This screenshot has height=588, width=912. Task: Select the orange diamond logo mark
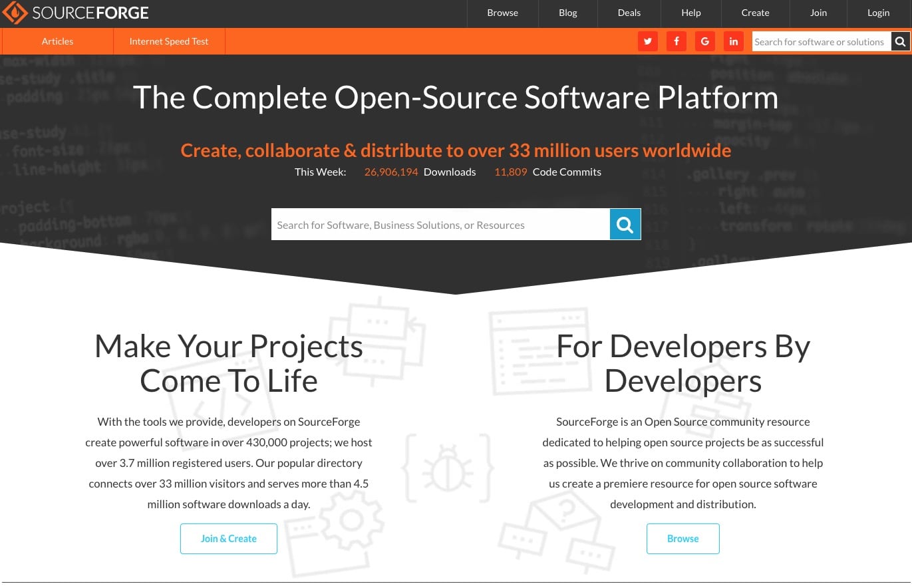pos(15,12)
